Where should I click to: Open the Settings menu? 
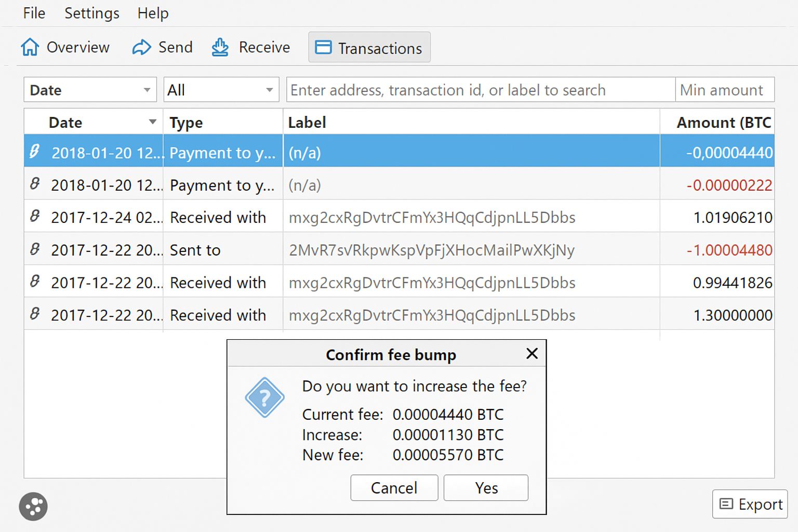(91, 13)
